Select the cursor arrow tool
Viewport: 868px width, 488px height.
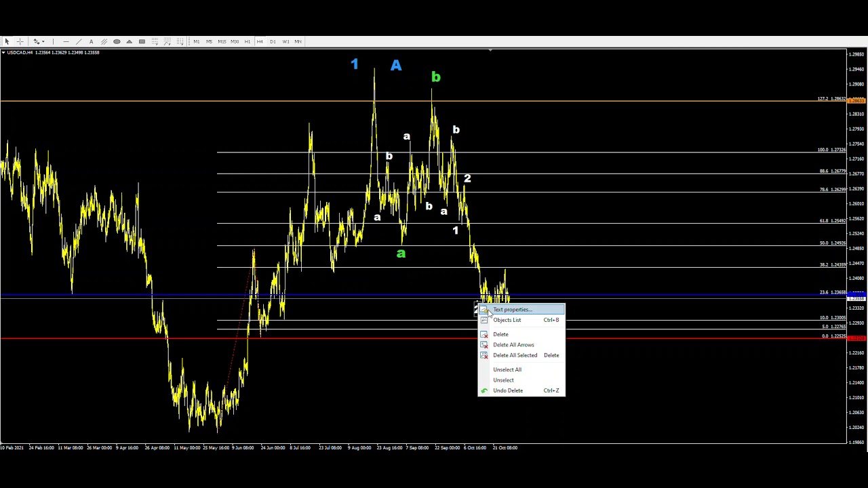point(7,41)
